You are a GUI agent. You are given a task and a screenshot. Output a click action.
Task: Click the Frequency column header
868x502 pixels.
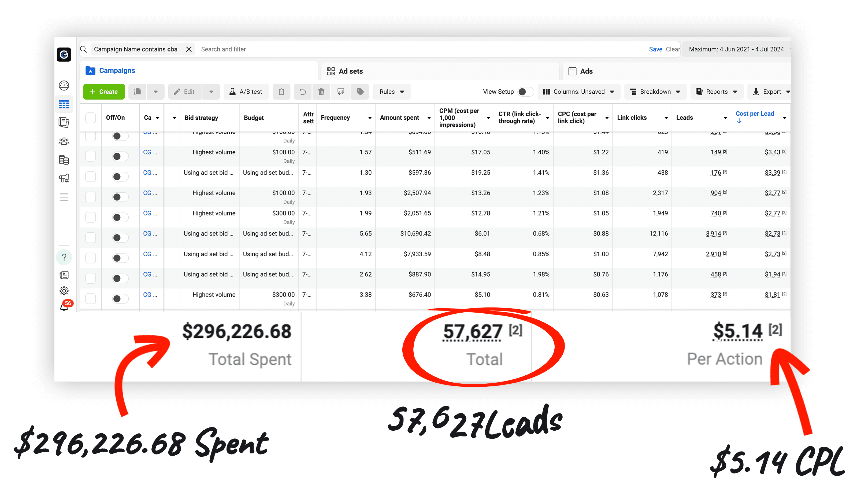coord(335,118)
